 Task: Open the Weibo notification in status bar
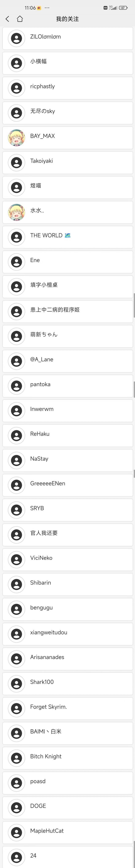(x=39, y=8)
